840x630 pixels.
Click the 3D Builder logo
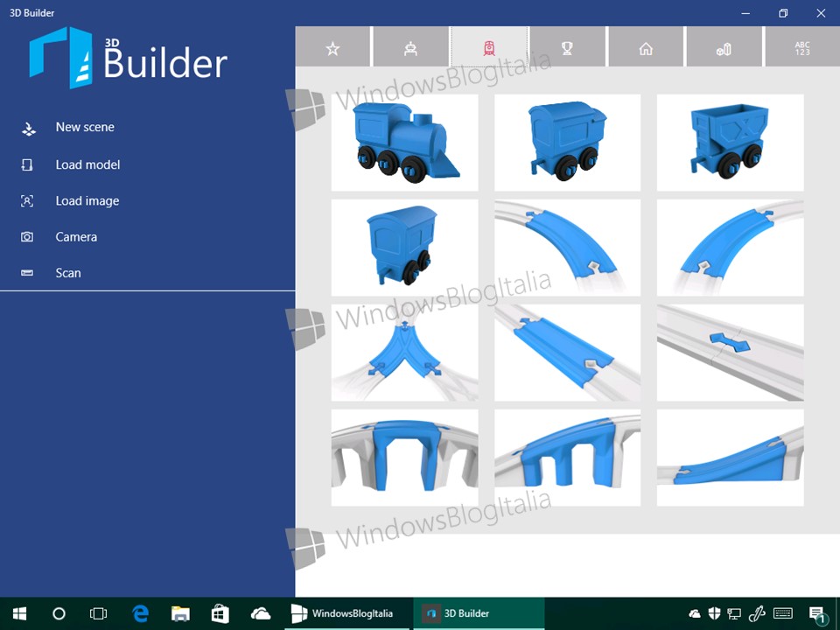click(129, 58)
